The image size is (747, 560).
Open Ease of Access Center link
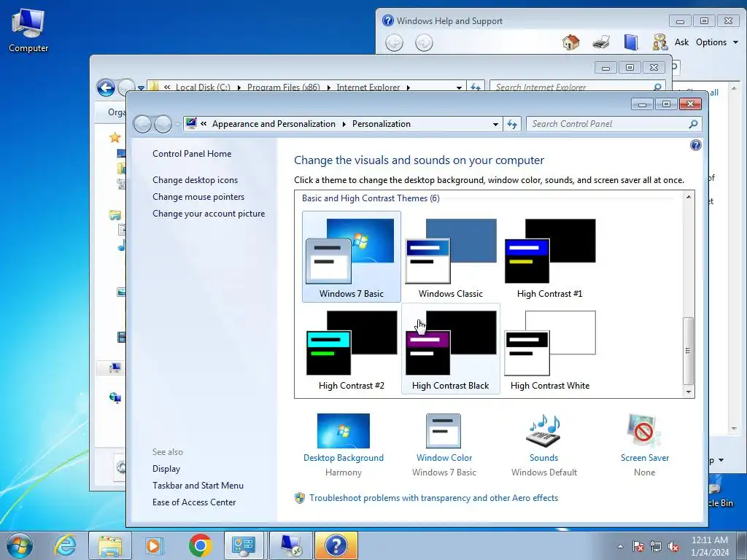coord(194,502)
